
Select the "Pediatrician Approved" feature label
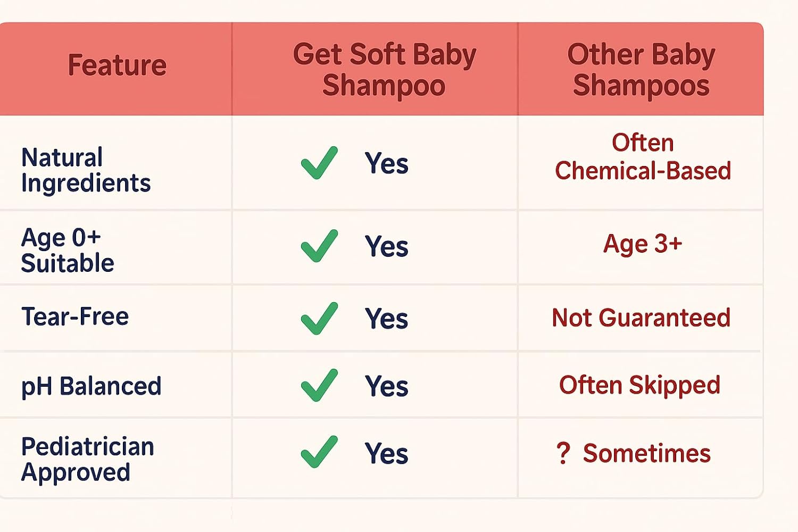87,459
